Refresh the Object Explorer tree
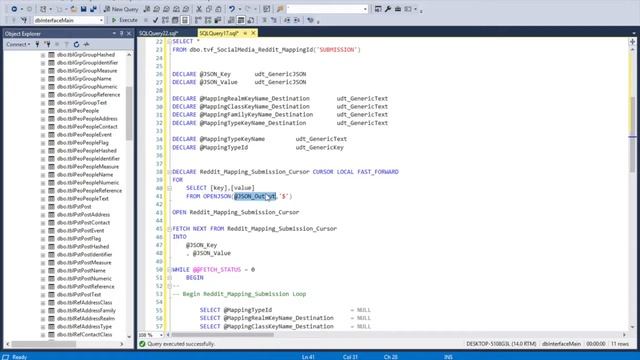Viewport: 640px width, 360px height. (76, 44)
